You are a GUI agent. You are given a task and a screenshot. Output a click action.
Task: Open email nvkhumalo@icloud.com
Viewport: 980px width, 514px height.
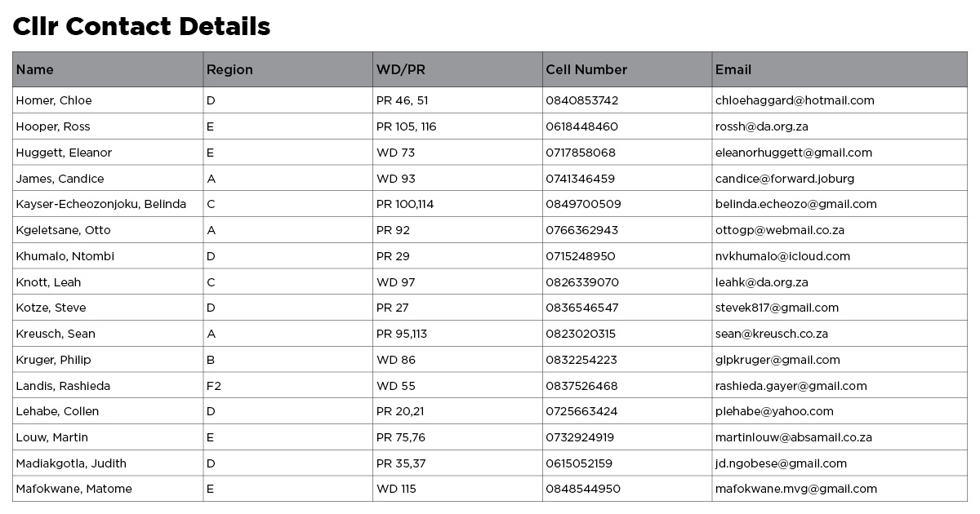click(782, 256)
